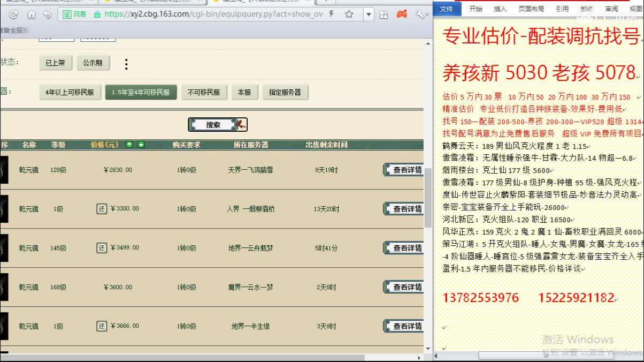
Task: Switch to the 插入 ribbon tab in Word
Action: [x=500, y=9]
